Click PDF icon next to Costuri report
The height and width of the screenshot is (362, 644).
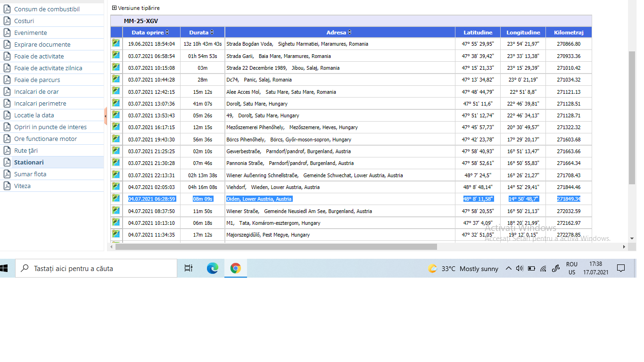7,21
